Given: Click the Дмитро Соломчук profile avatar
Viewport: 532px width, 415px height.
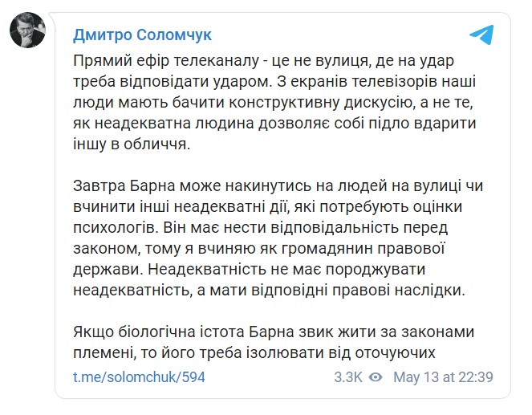Looking at the screenshot, I should [27, 31].
